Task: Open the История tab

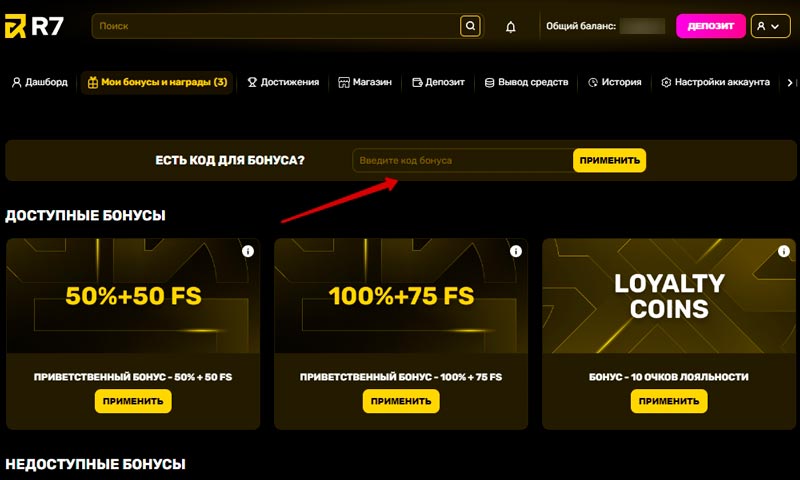Action: click(614, 82)
